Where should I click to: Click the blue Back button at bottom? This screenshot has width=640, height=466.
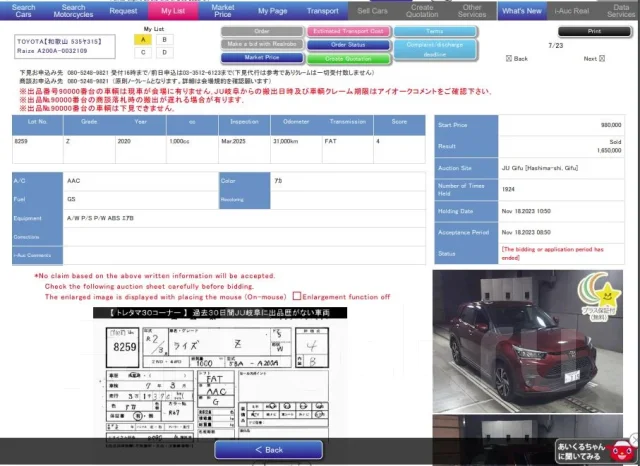click(269, 450)
